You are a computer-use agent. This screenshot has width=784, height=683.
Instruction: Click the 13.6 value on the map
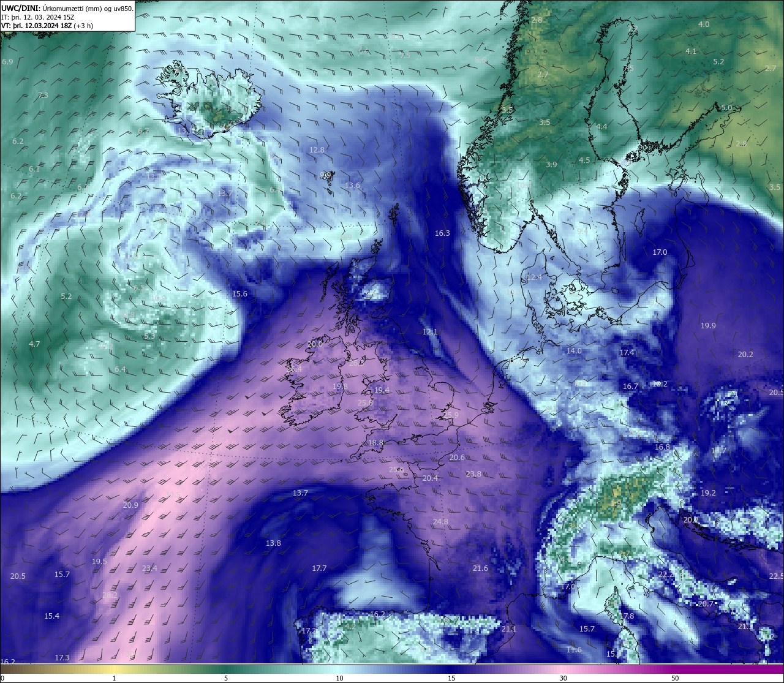[x=352, y=186]
